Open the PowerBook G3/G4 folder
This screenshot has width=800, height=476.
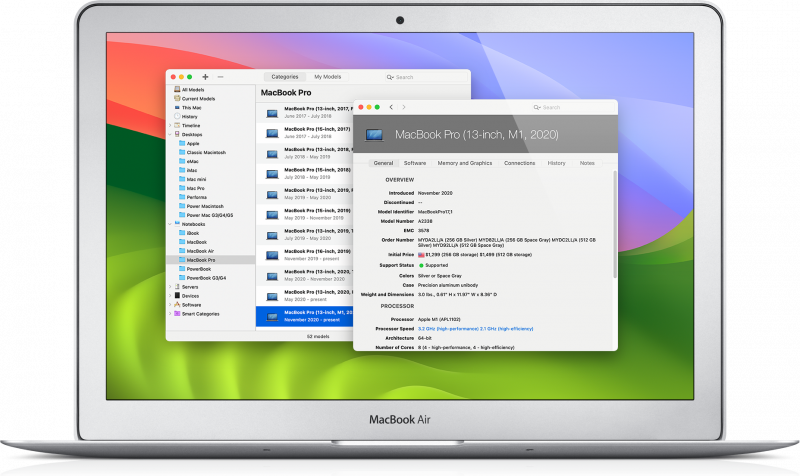(x=206, y=278)
